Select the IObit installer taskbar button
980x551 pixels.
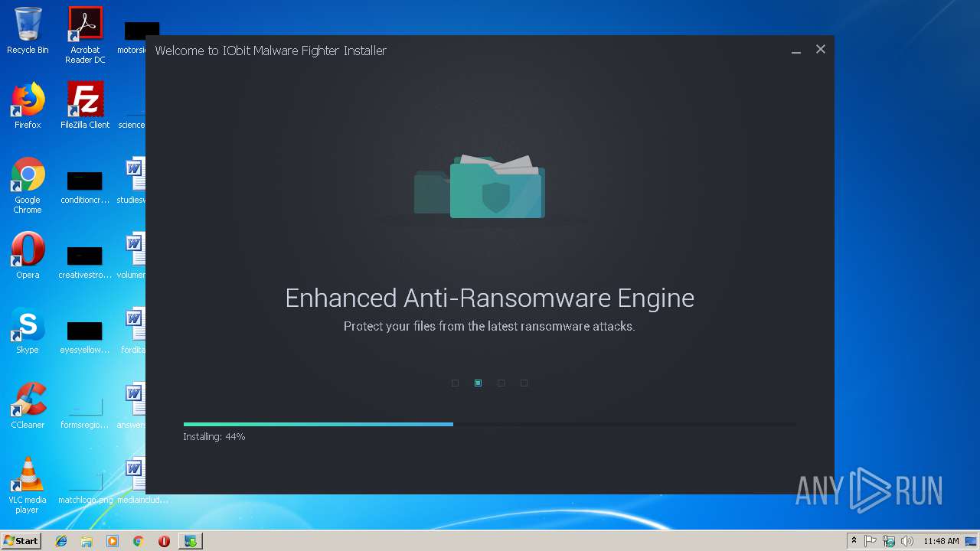click(x=191, y=541)
